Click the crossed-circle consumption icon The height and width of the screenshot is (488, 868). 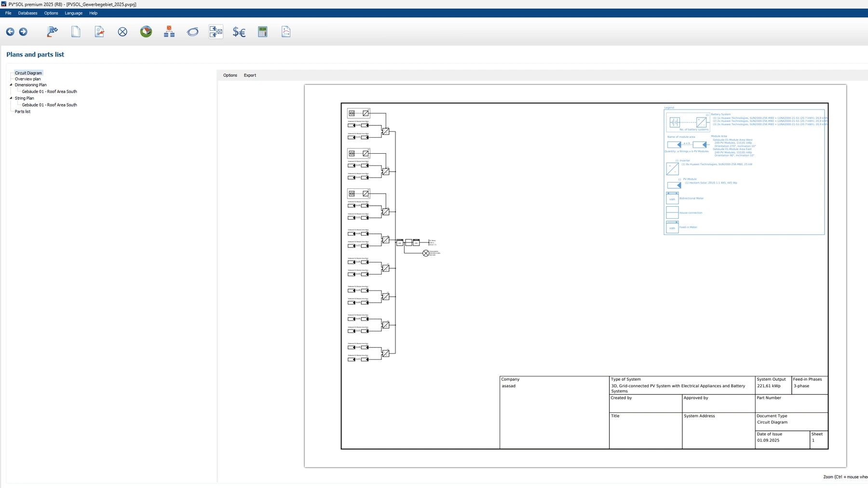click(x=122, y=32)
